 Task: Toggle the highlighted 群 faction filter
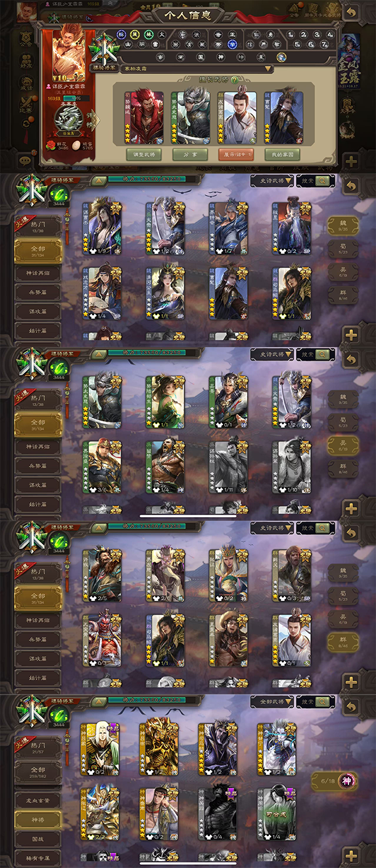click(343, 641)
